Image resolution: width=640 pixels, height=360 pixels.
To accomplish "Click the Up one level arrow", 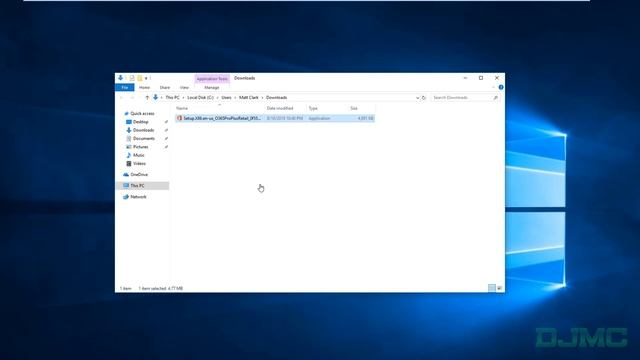I will [147, 98].
